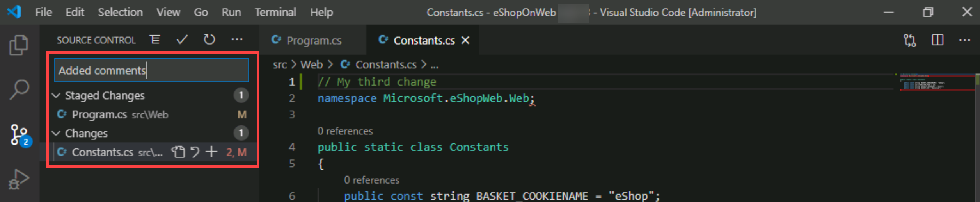Open the Source Control view icon
980x202 pixels.
(20, 135)
